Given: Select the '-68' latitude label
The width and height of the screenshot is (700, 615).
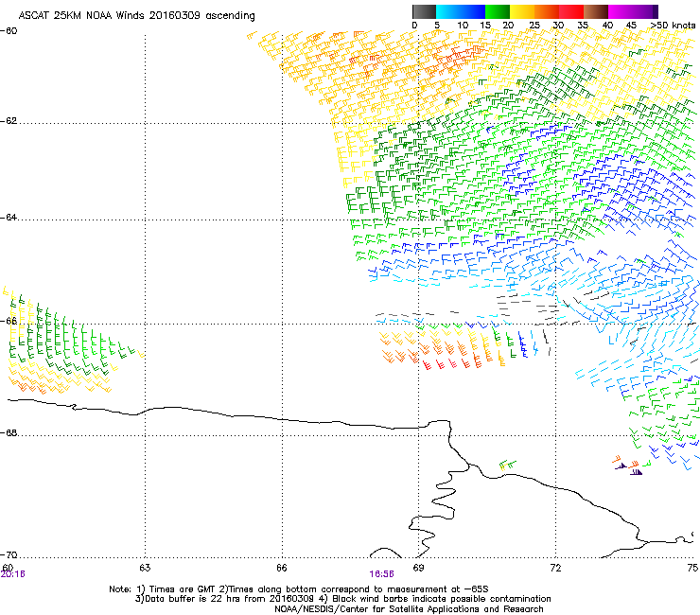Looking at the screenshot, I should click(9, 433).
